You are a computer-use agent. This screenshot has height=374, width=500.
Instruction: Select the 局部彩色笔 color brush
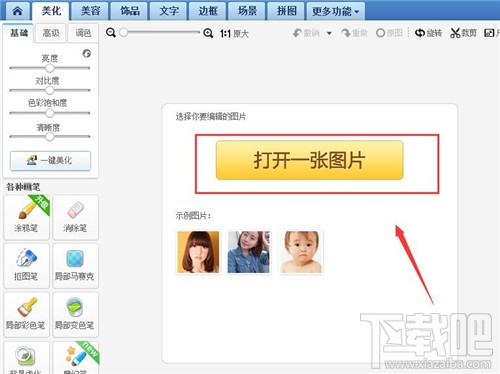(26, 314)
